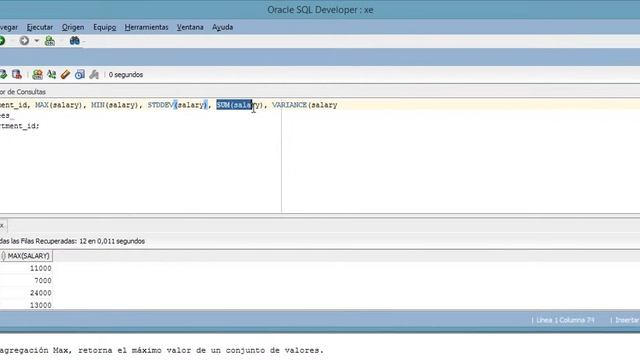
Task: Click the clear eraser icon
Action: pos(65,74)
